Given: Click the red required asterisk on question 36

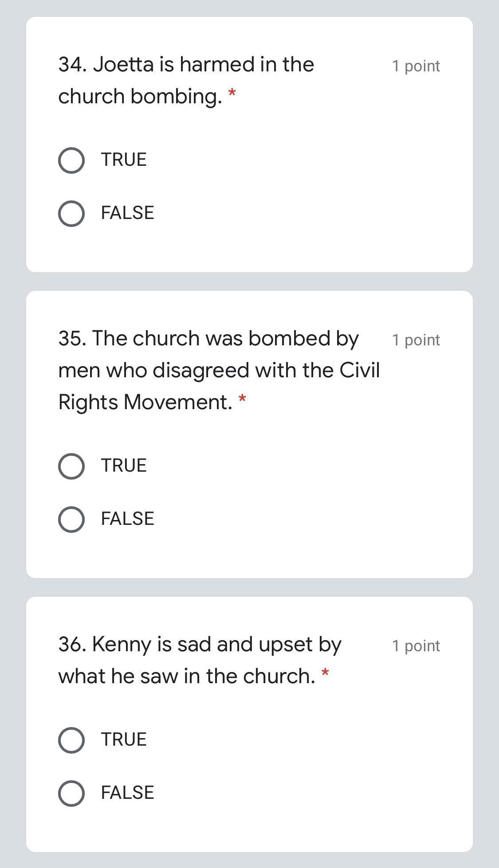Looking at the screenshot, I should click(x=325, y=673).
